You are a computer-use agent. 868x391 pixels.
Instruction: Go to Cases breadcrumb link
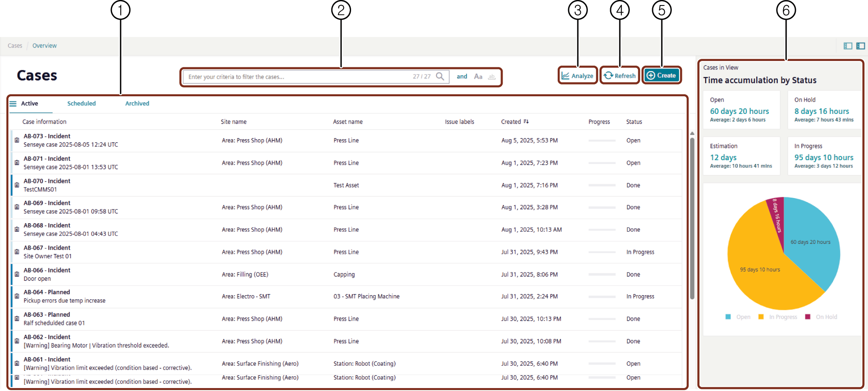[x=15, y=46]
